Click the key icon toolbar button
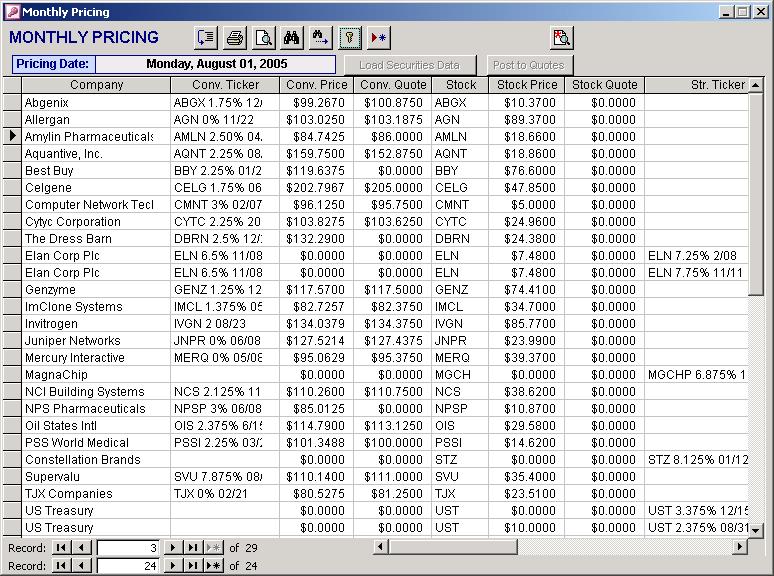 pyautogui.click(x=350, y=38)
